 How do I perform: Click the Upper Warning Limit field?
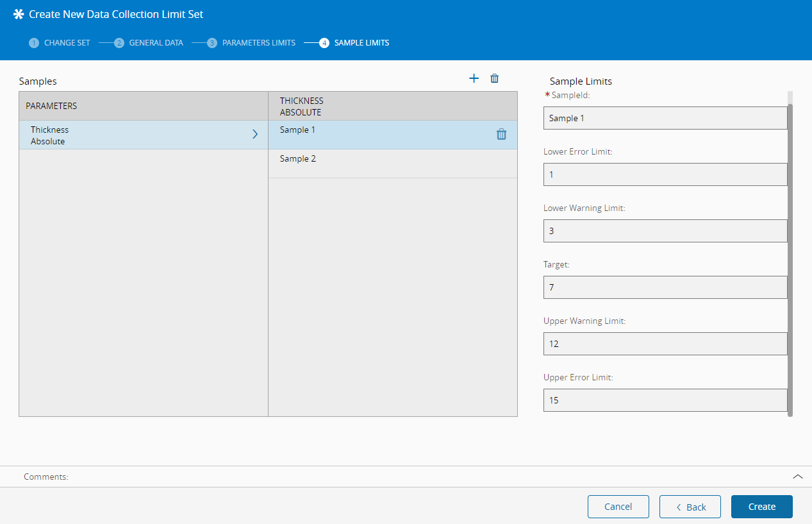pyautogui.click(x=665, y=344)
